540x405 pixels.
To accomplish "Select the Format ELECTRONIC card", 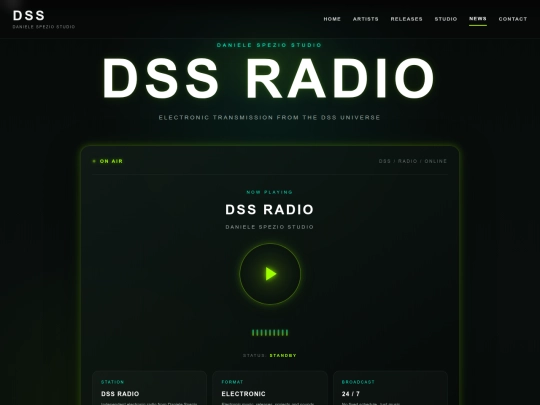I will (270, 388).
